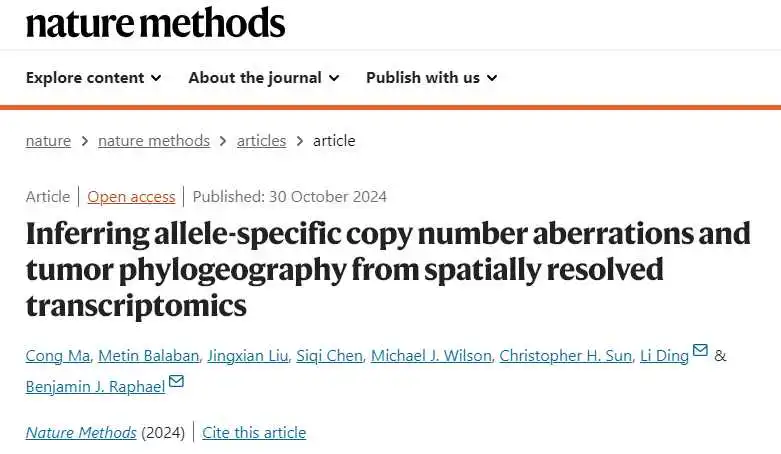Open author Christopher H. Sun's link
The image size is (781, 454).
(565, 355)
